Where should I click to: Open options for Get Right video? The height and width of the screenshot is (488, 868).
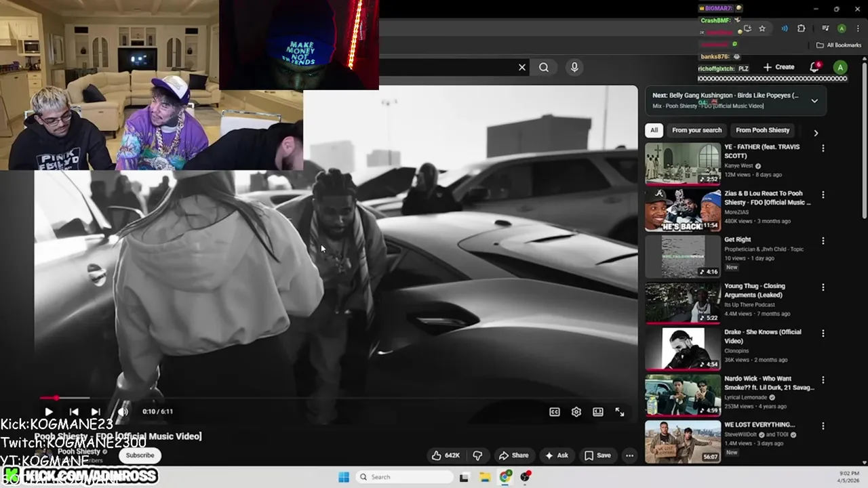pyautogui.click(x=823, y=241)
